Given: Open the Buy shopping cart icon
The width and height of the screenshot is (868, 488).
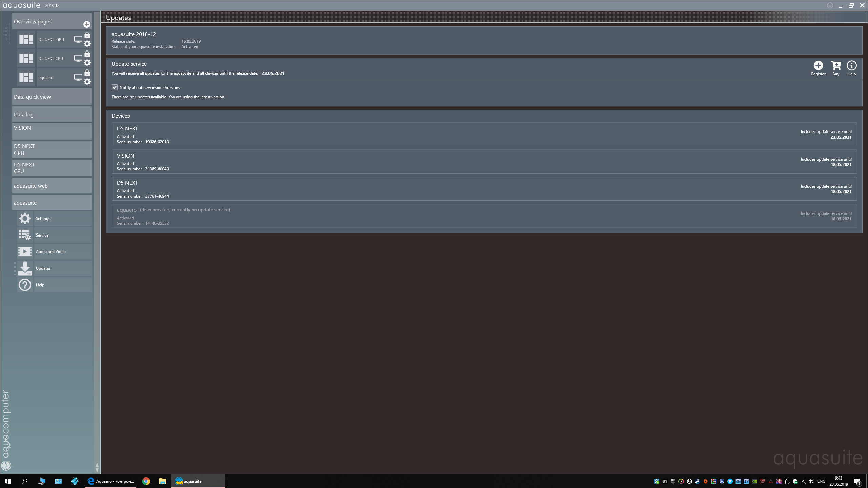Looking at the screenshot, I should click(x=836, y=65).
